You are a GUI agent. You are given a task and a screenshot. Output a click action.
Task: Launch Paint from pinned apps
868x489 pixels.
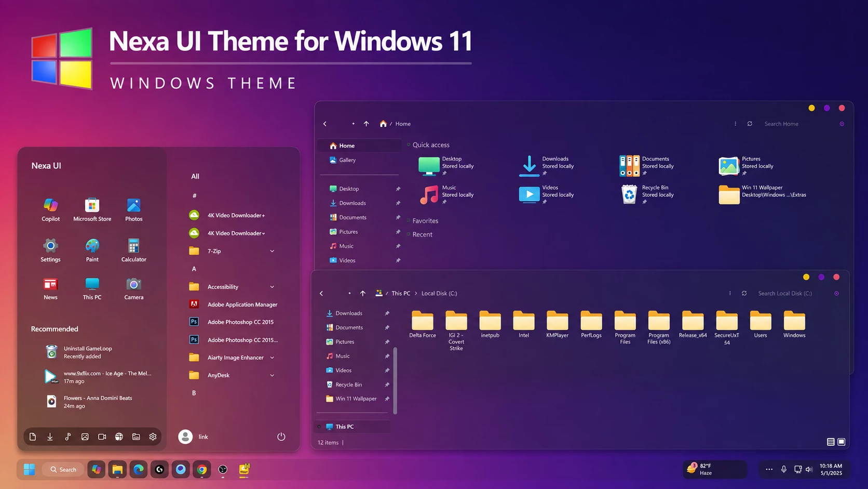click(92, 250)
